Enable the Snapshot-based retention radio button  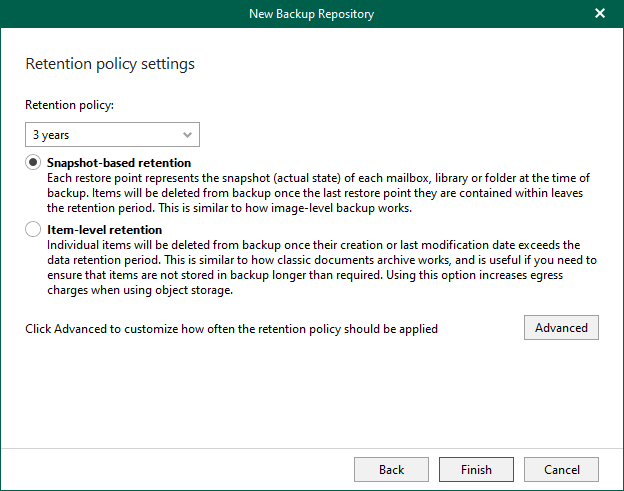point(34,163)
